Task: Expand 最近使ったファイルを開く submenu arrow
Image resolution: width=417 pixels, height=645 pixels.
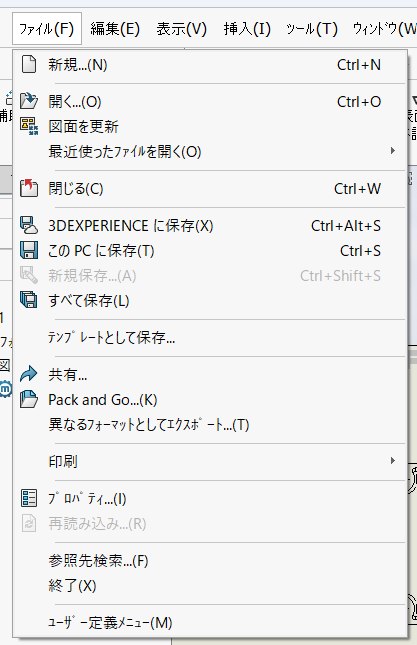Action: tap(393, 151)
